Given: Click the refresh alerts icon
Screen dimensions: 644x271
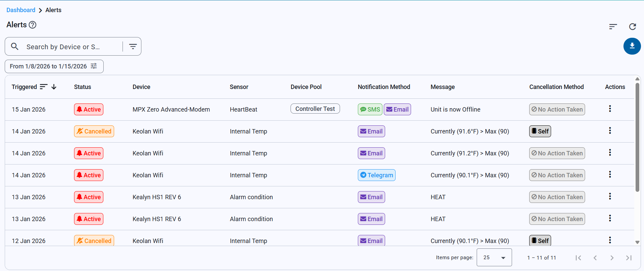Looking at the screenshot, I should tap(632, 27).
